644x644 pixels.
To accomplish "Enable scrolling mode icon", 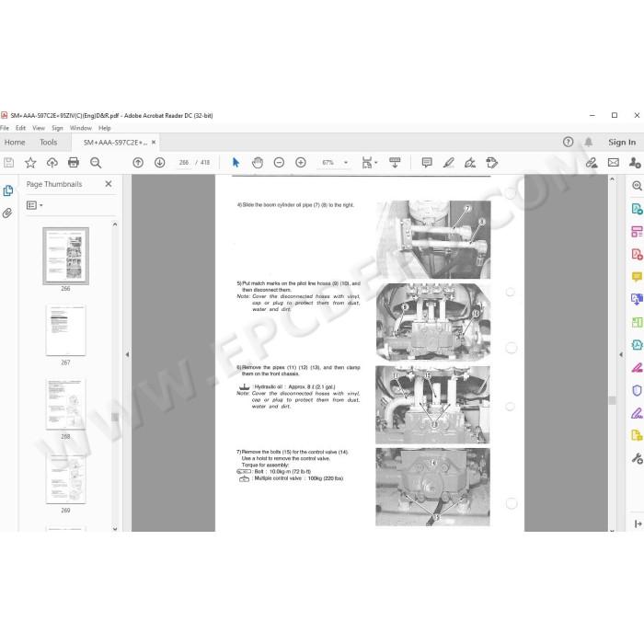I will (395, 163).
